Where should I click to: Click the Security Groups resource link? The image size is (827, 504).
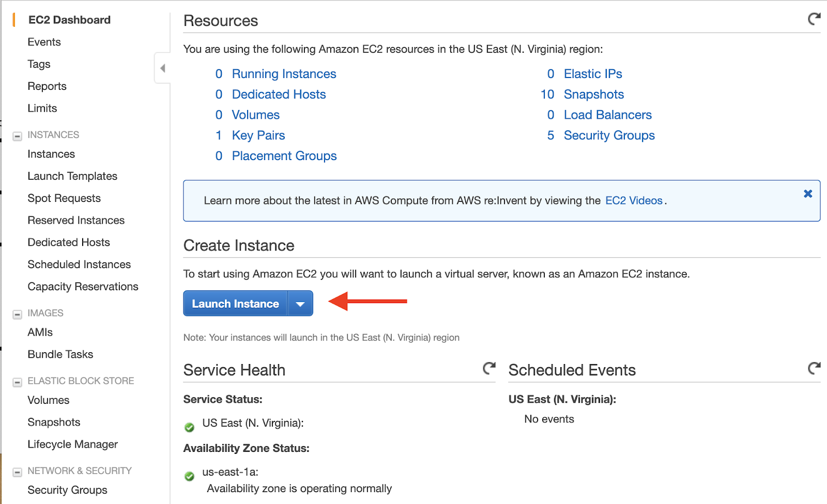click(609, 135)
